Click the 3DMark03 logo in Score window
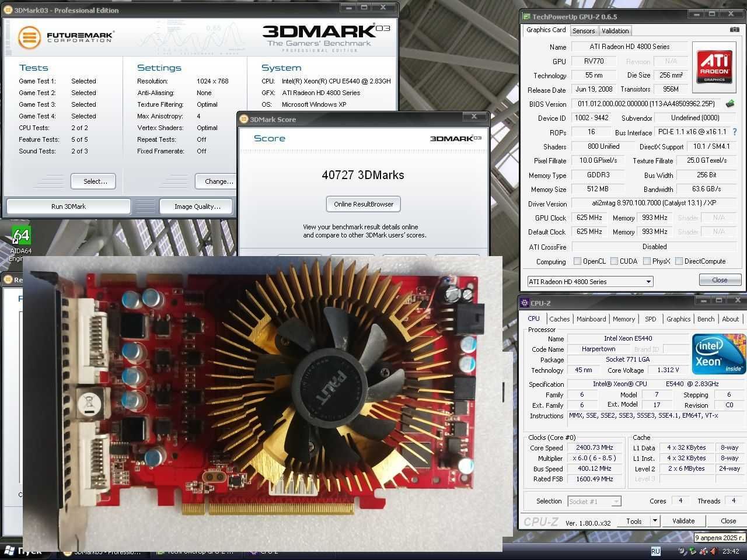Viewport: 747px width, 560px height. (x=456, y=138)
